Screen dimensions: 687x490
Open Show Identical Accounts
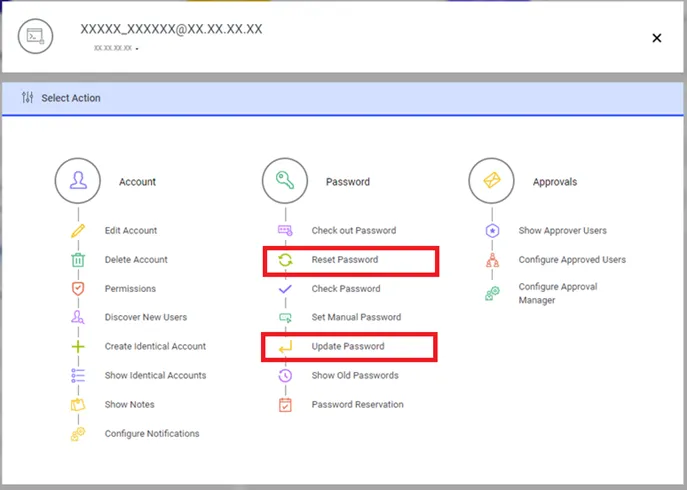click(155, 375)
